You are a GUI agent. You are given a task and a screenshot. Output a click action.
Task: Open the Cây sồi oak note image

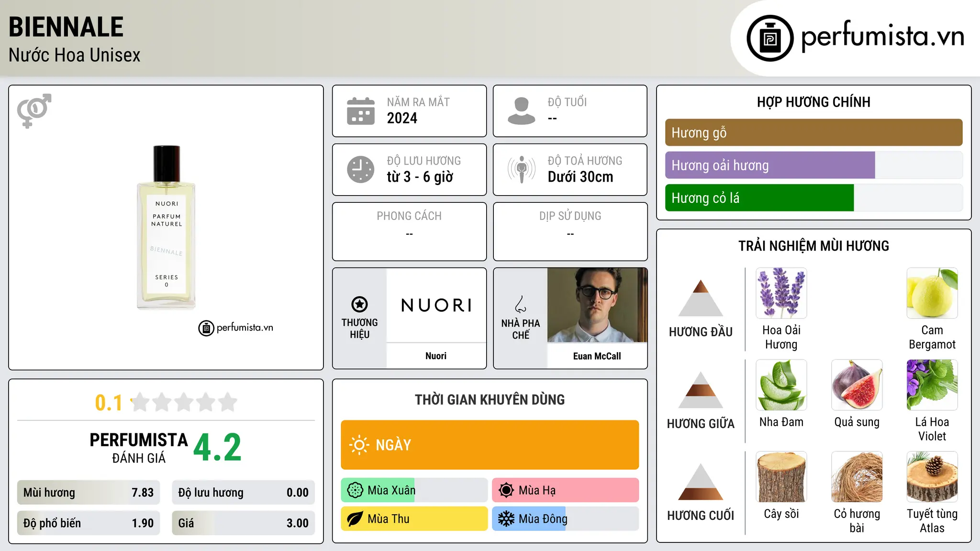coord(781,477)
